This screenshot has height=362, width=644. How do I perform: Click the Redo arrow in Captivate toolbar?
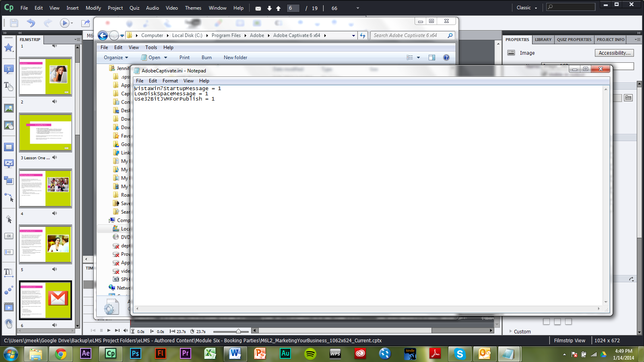click(47, 23)
